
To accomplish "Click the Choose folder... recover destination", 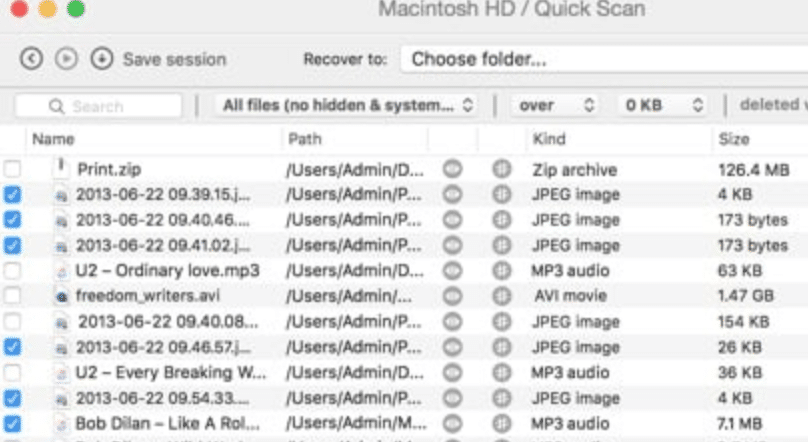I will 600,59.
